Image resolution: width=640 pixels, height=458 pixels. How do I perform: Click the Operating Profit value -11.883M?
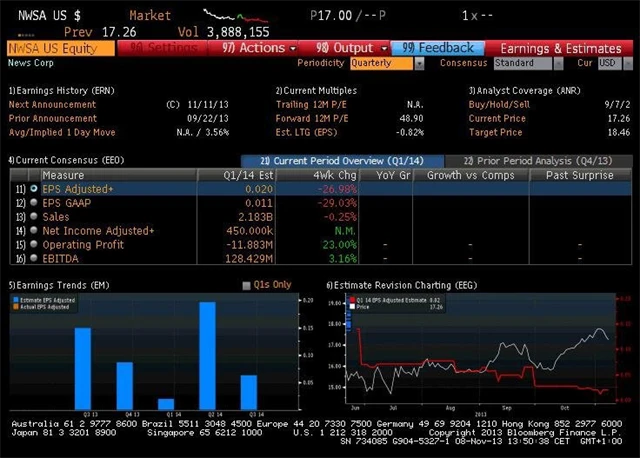(249, 245)
